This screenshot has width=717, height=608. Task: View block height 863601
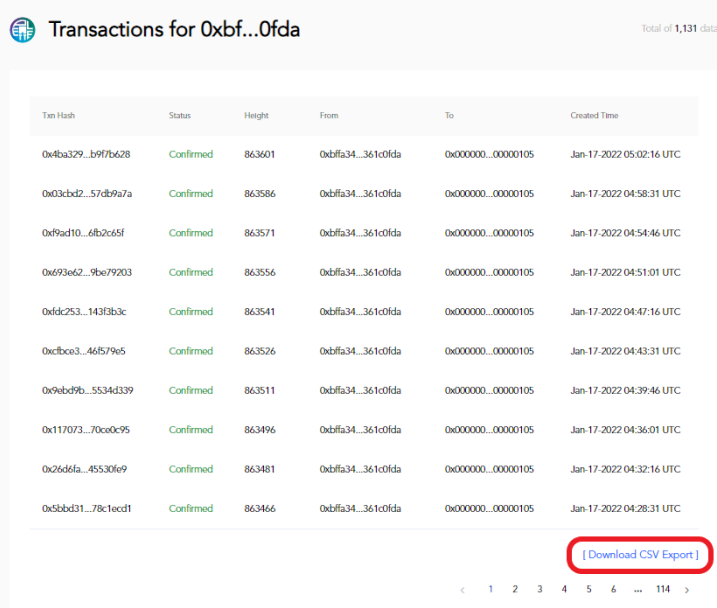click(259, 155)
